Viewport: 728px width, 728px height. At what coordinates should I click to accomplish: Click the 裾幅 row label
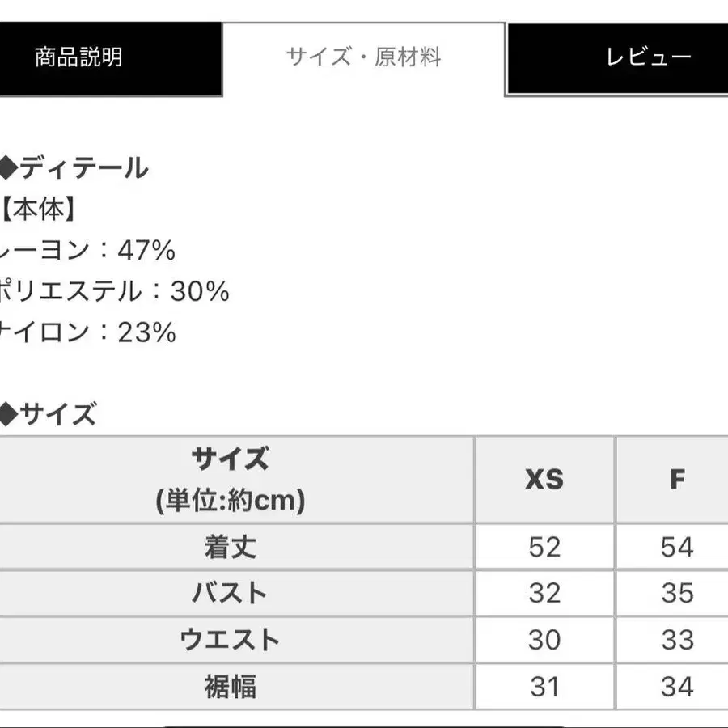(231, 687)
